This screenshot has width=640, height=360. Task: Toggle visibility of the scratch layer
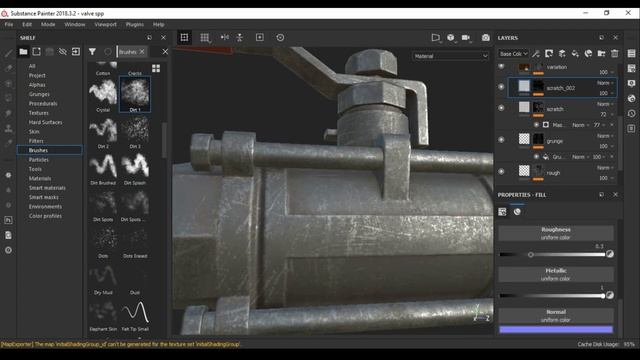click(x=501, y=108)
